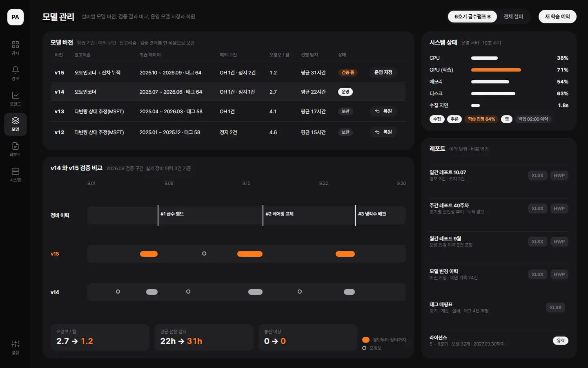Download HWP of 주간 레포트 40주차
Image resolution: width=588 pixels, height=368 pixels.
pos(559,209)
